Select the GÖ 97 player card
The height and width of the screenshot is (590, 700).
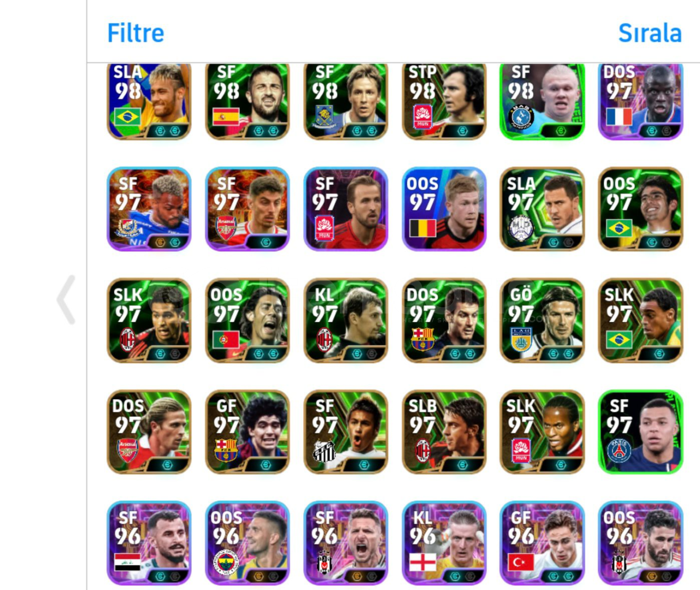[x=542, y=321]
